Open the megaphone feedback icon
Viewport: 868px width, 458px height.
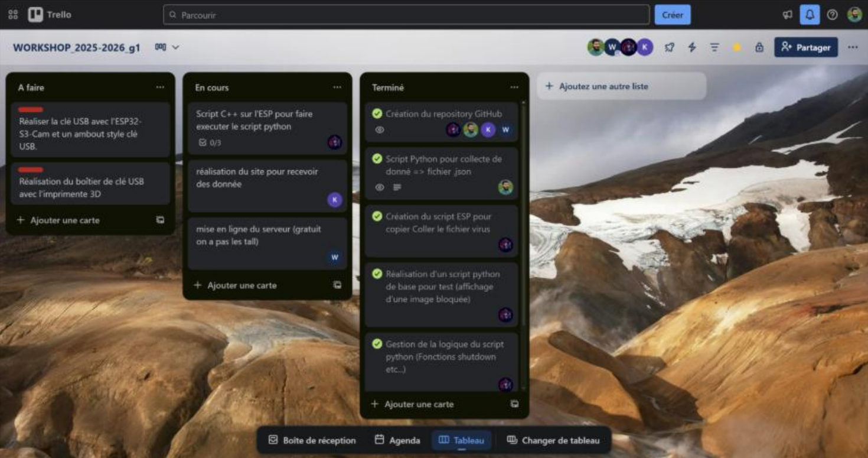point(788,15)
